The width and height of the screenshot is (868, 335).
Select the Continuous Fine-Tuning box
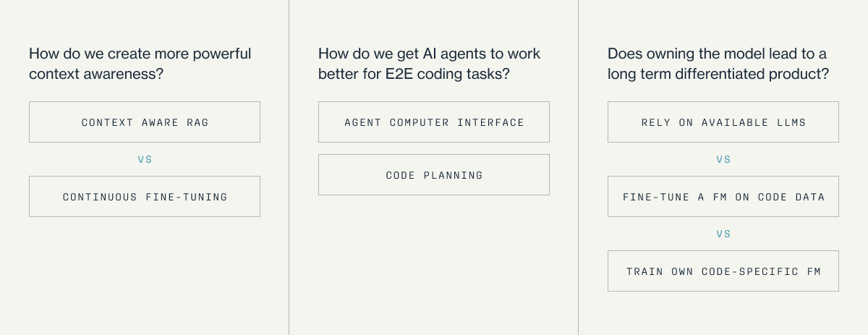pos(145,197)
